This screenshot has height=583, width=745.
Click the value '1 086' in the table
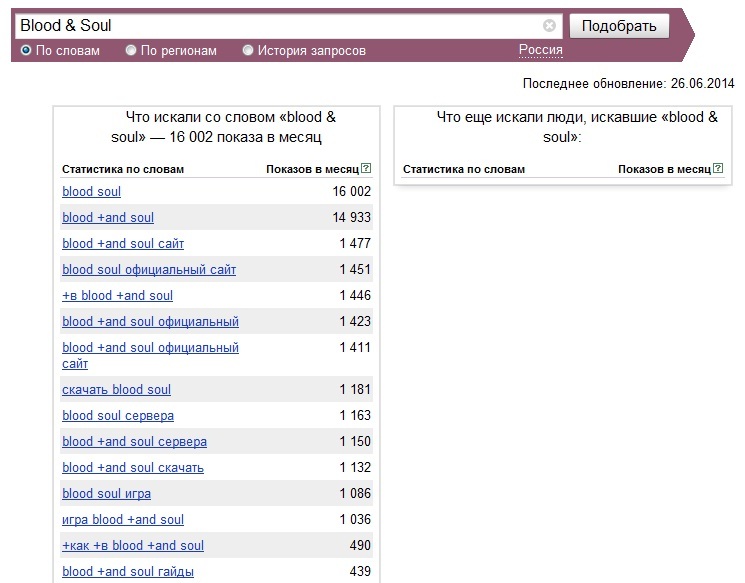pos(355,494)
